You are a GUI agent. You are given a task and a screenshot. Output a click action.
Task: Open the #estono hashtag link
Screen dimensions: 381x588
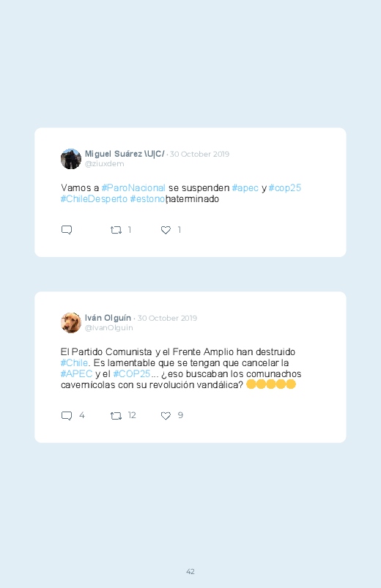(x=148, y=198)
